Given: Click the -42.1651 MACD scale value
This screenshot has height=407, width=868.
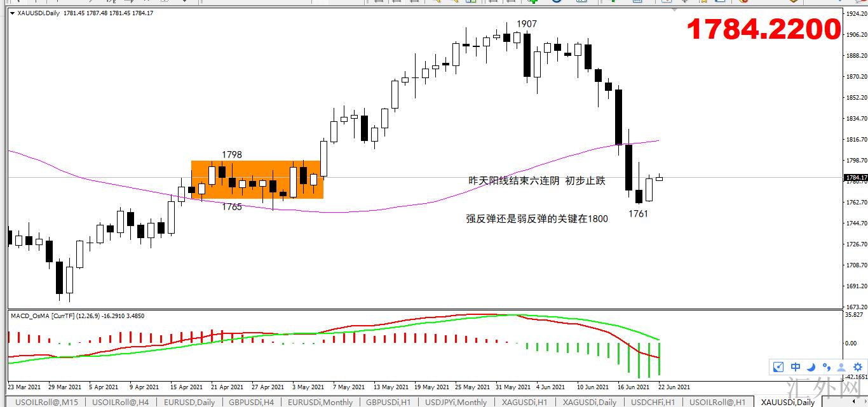Looking at the screenshot, I should pyautogui.click(x=855, y=376).
